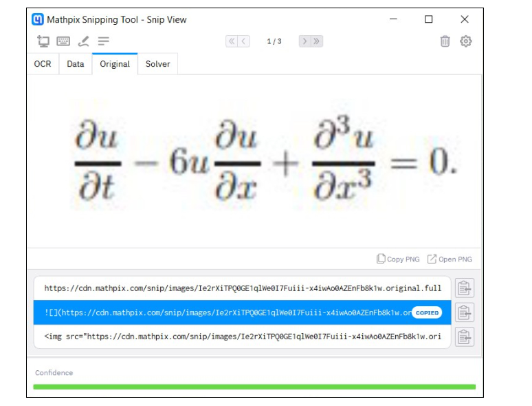Select the handwriting draw tool

pos(83,41)
